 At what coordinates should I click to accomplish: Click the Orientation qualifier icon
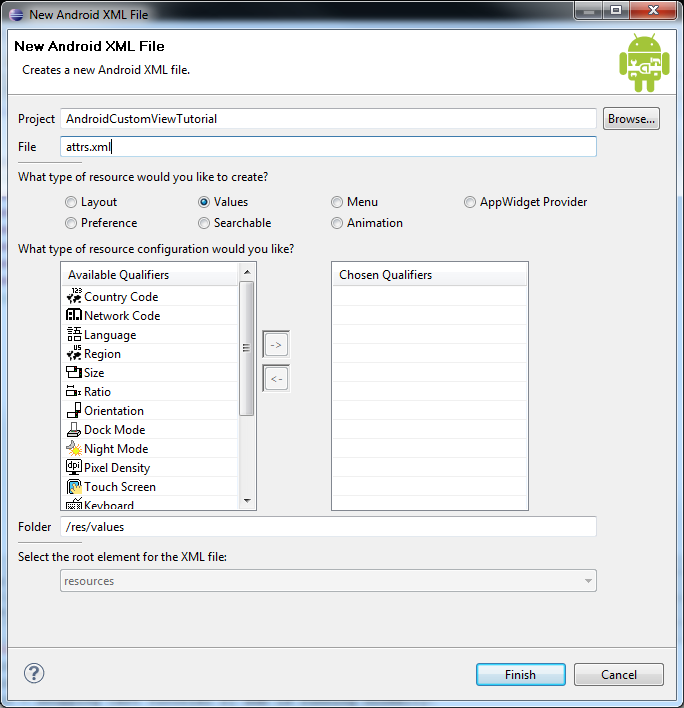click(x=74, y=410)
